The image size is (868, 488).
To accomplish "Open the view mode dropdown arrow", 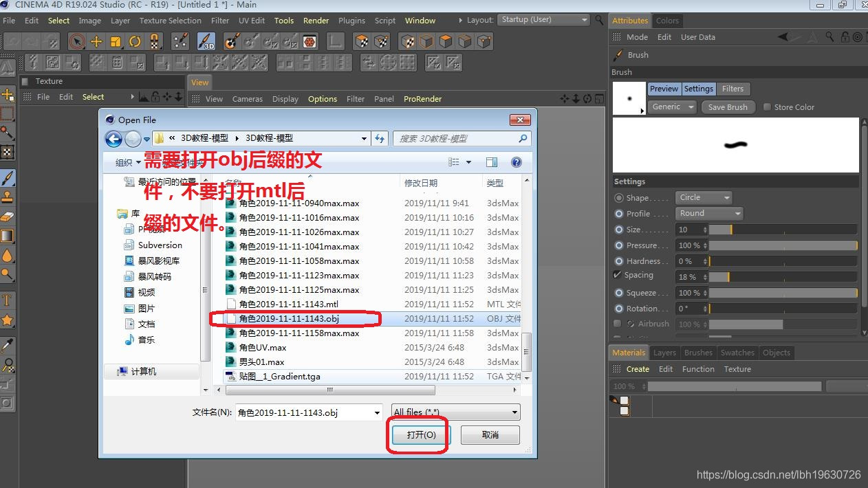I will (469, 162).
